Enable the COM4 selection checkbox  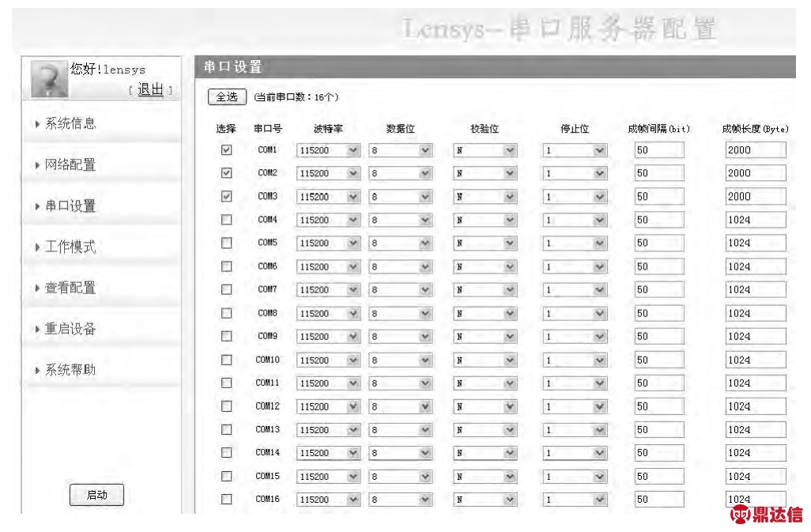(227, 219)
